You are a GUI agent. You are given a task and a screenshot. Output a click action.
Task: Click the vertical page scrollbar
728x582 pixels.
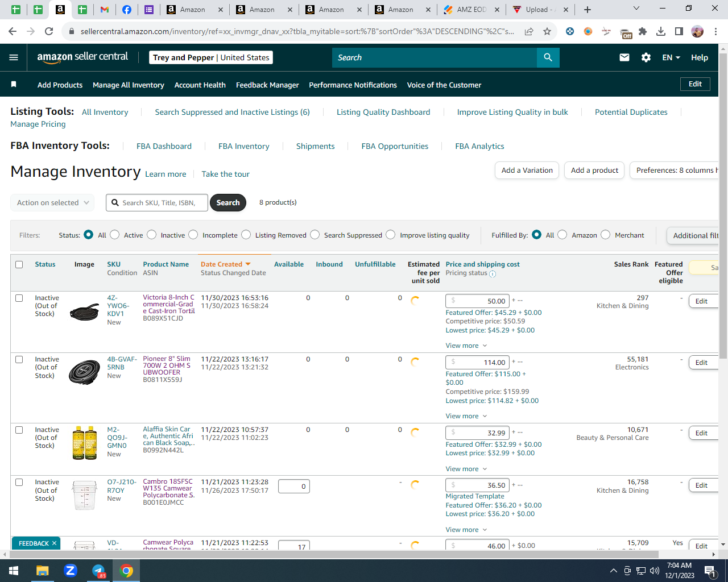tap(723, 205)
